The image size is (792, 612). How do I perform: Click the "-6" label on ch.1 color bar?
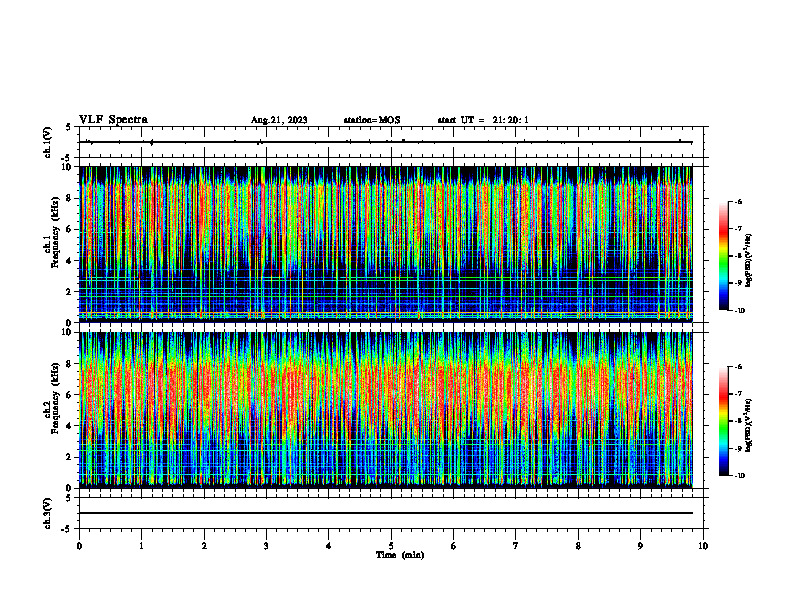point(738,202)
